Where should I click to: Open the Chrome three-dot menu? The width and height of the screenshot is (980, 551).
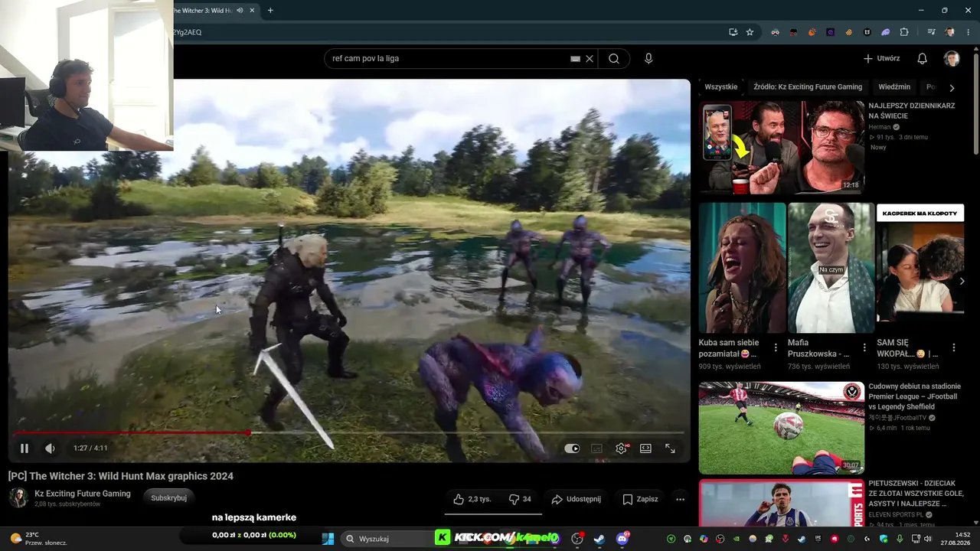(967, 32)
